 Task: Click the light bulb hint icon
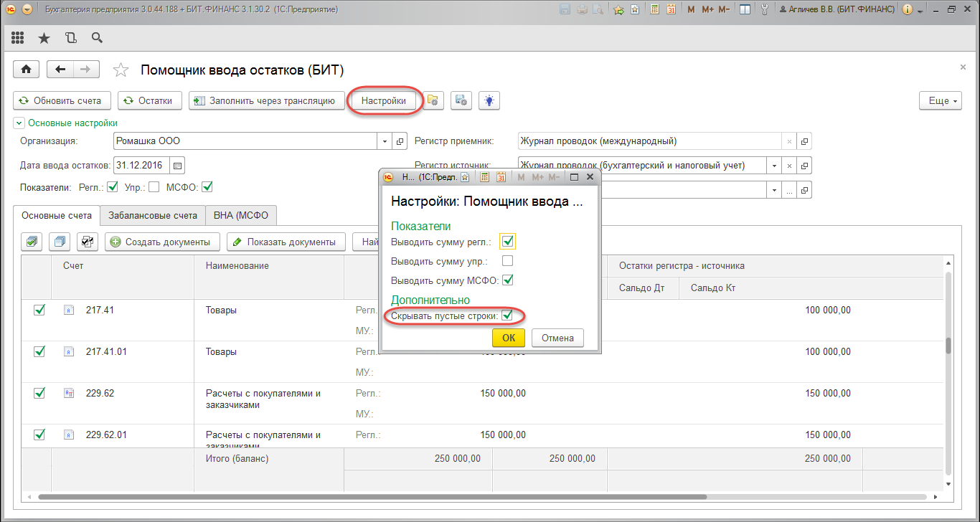(489, 101)
